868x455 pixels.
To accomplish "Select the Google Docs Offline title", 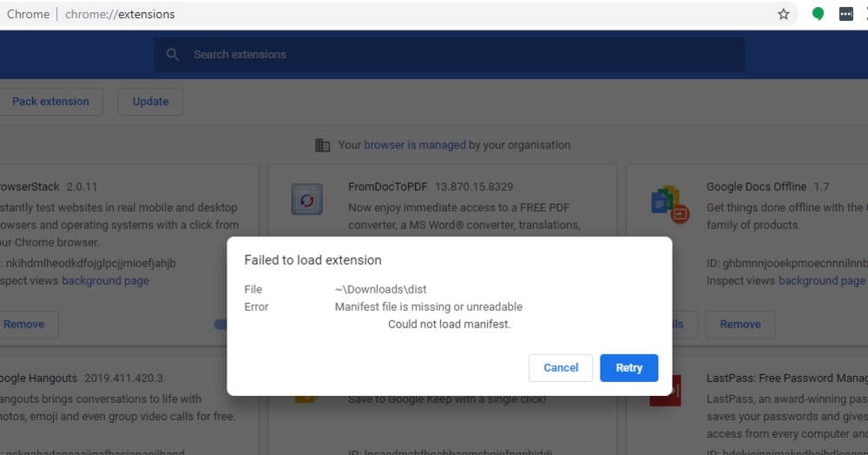I will 756,187.
